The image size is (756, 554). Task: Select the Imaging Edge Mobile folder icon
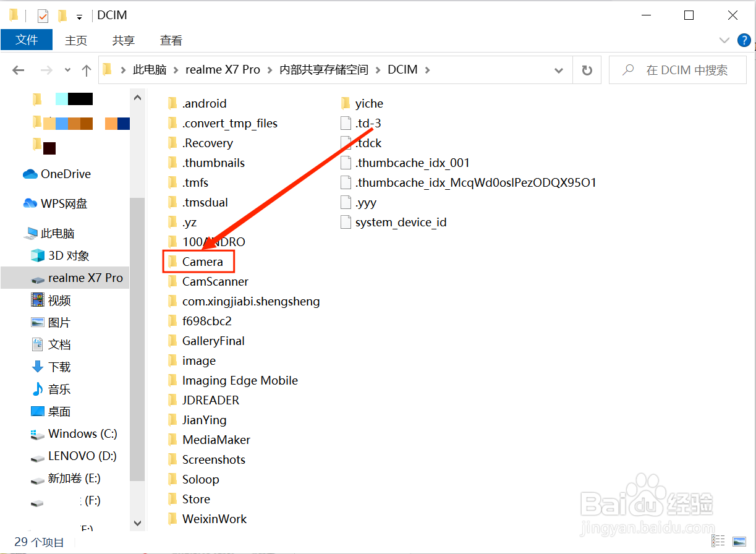(172, 380)
